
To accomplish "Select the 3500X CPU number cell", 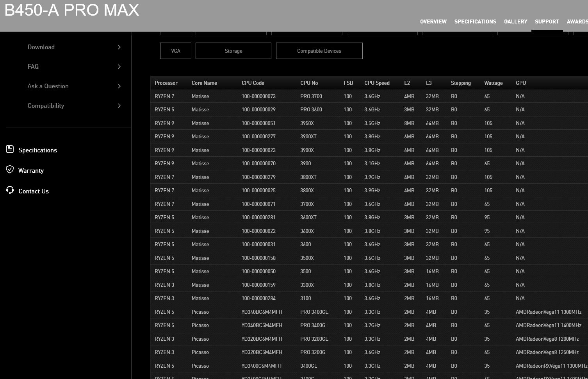I will pyautogui.click(x=307, y=258).
